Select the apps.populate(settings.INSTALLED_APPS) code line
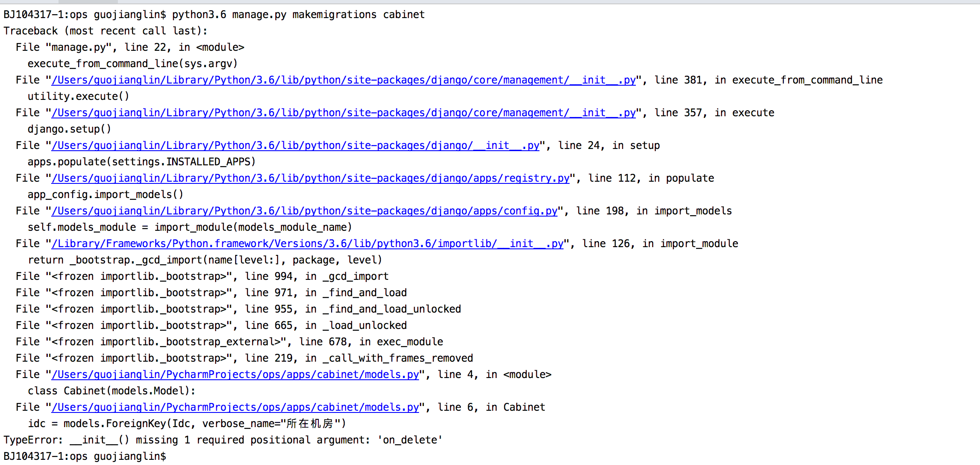The width and height of the screenshot is (980, 465). pyautogui.click(x=142, y=161)
